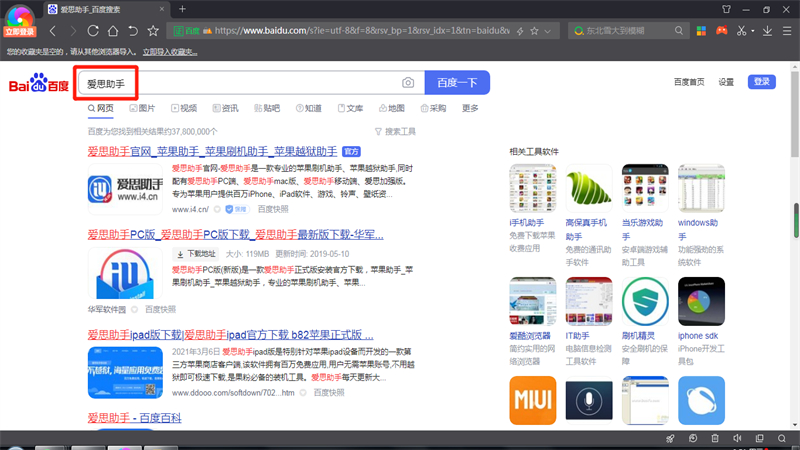Click the 百度快照 link after ddooo.com URL
800x450 pixels.
coord(329,393)
